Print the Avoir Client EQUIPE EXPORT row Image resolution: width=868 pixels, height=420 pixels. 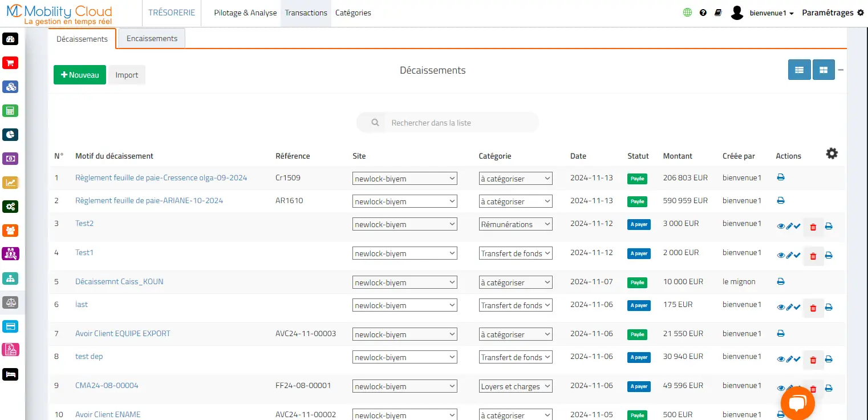tap(781, 333)
